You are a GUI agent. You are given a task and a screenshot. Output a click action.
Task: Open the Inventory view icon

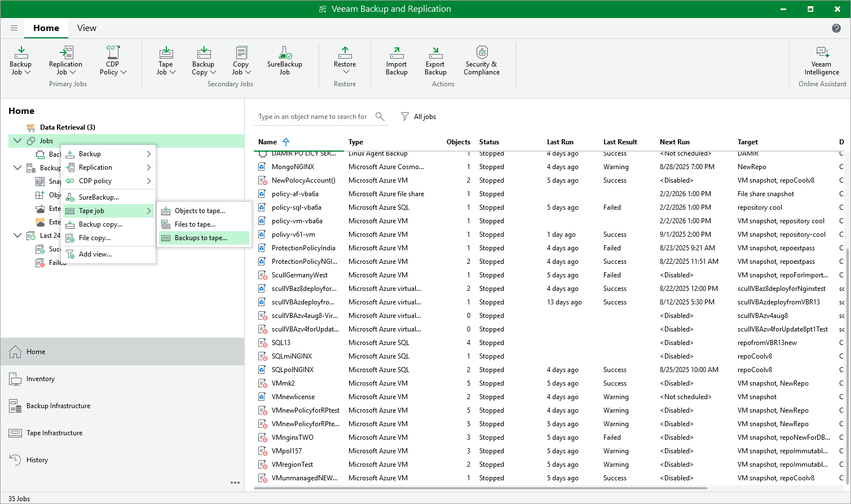(15, 379)
